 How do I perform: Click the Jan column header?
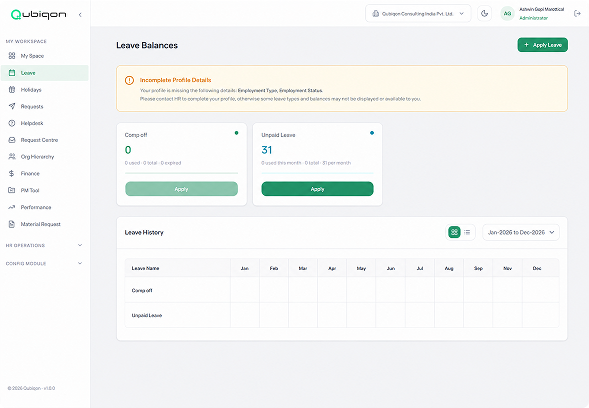[x=245, y=268]
